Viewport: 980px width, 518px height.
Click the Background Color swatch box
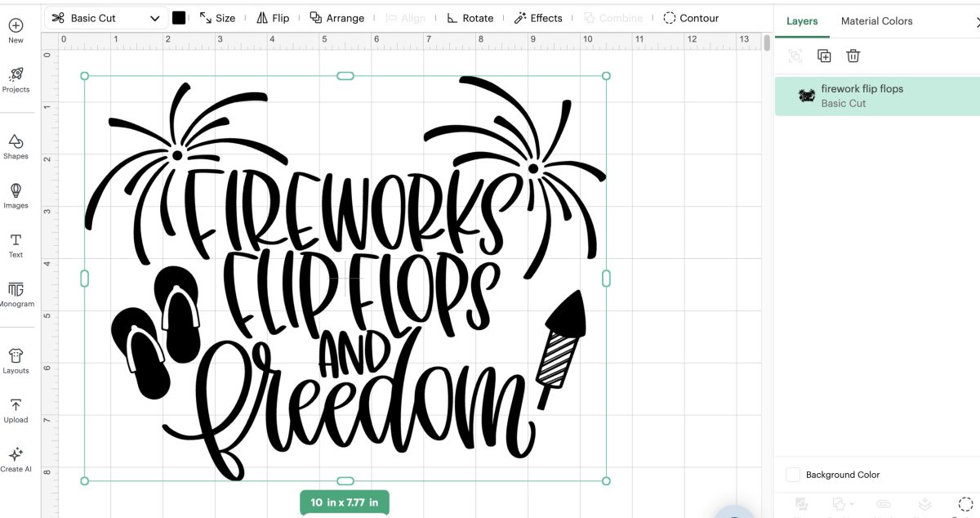coord(792,475)
